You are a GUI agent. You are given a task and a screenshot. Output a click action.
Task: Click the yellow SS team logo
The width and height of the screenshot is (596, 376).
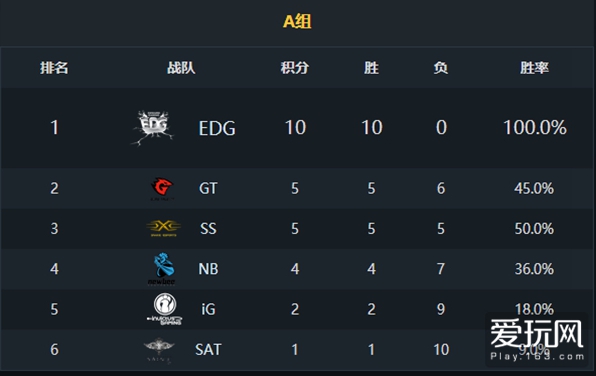pyautogui.click(x=163, y=228)
